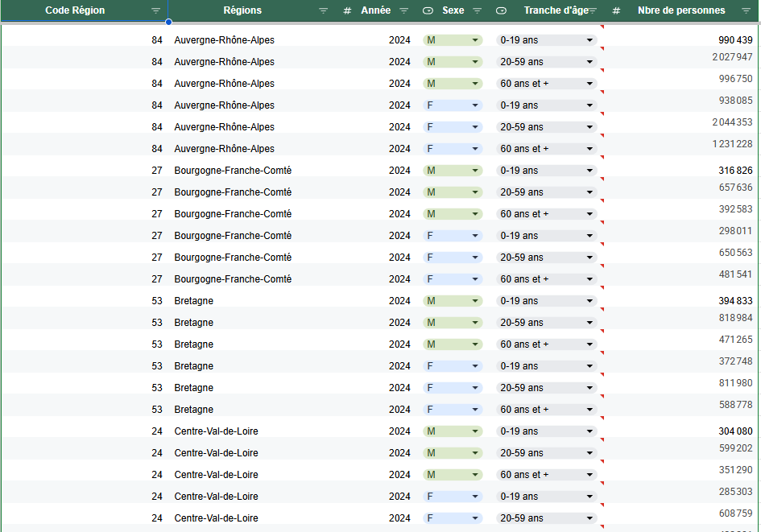Viewport: 761px width, 532px height.
Task: Open age dropdown for Centre-Val-de-Loire M 20-59 ans
Action: 589,453
